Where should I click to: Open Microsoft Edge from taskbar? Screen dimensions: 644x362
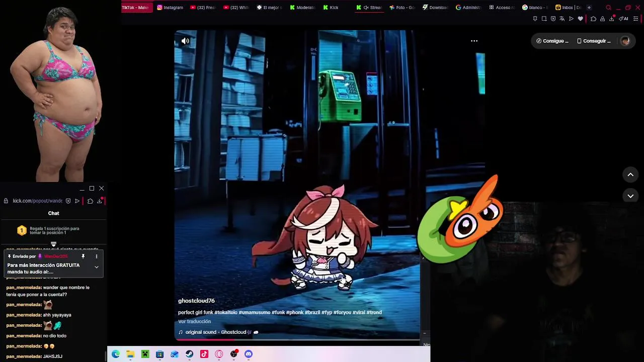(115, 354)
